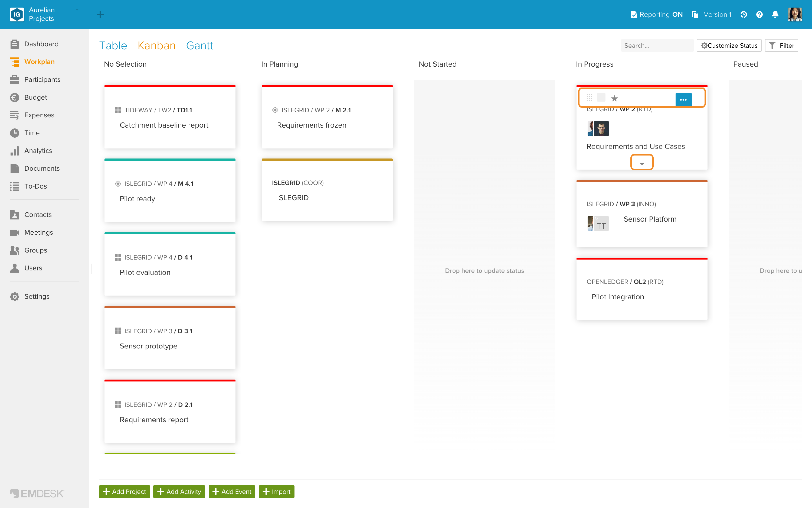Switch to the Table view tab
The image size is (812, 508).
[x=113, y=46]
